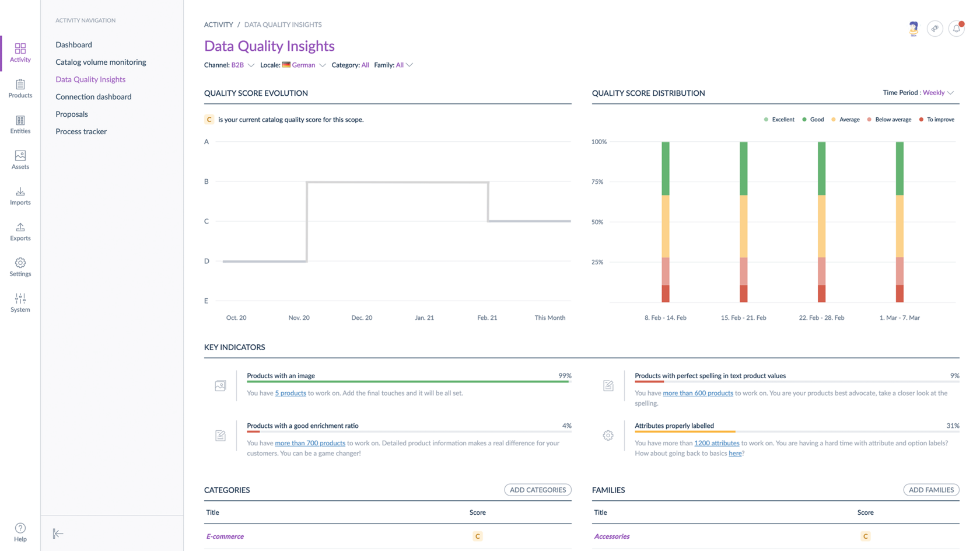Open the Products section icon

[20, 88]
